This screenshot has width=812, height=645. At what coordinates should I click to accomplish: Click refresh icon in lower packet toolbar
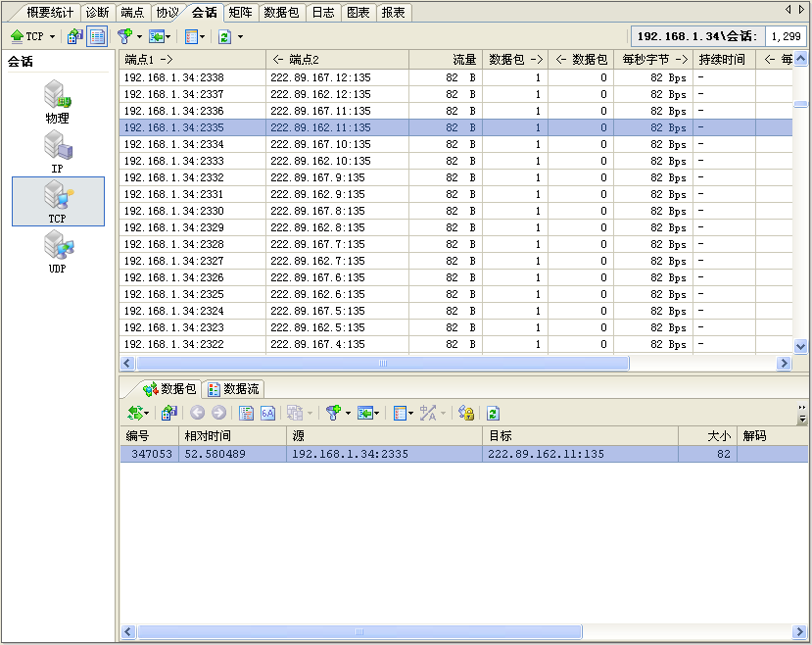493,414
